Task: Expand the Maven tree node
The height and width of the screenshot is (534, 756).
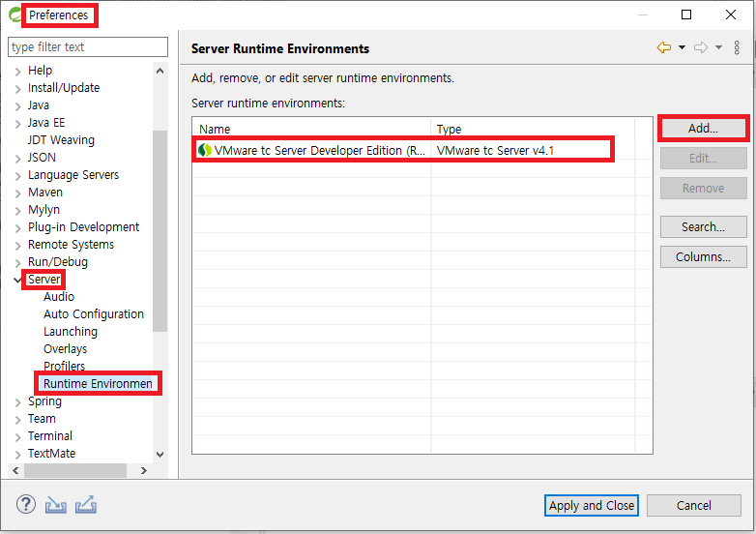Action: [17, 193]
